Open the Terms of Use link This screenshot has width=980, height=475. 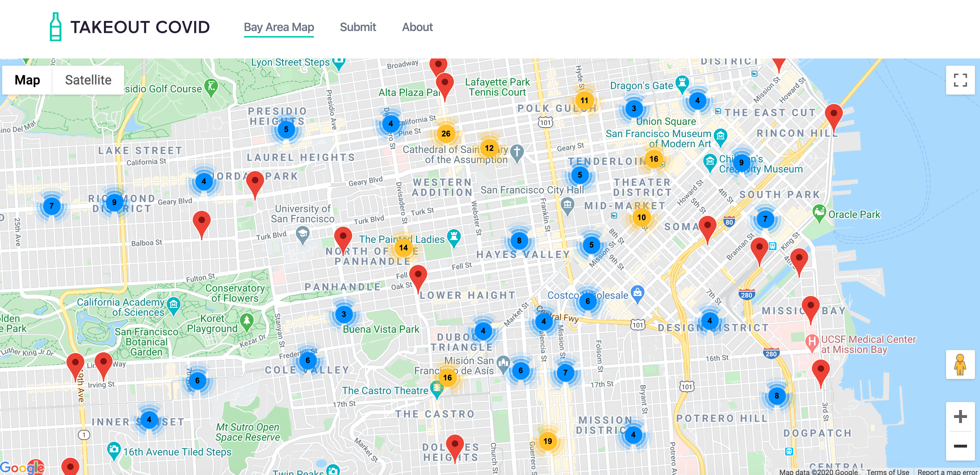[x=888, y=472]
